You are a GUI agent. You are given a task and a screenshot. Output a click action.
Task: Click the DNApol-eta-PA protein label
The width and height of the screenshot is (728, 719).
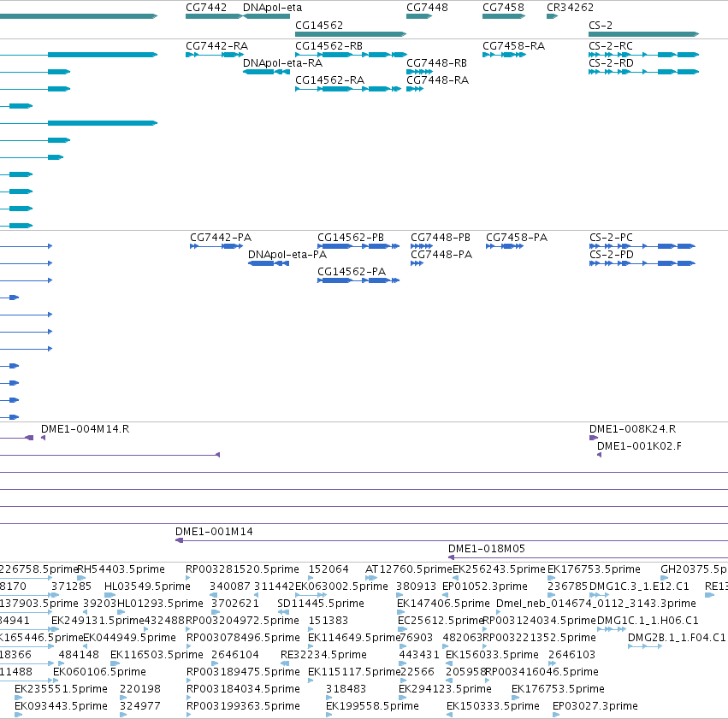coord(287,255)
